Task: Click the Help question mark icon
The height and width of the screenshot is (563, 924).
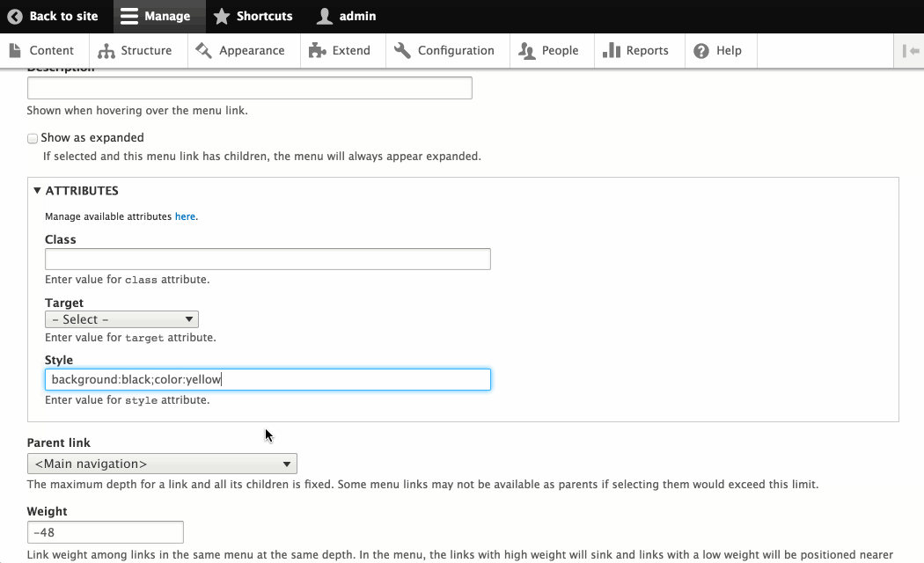Action: click(701, 51)
